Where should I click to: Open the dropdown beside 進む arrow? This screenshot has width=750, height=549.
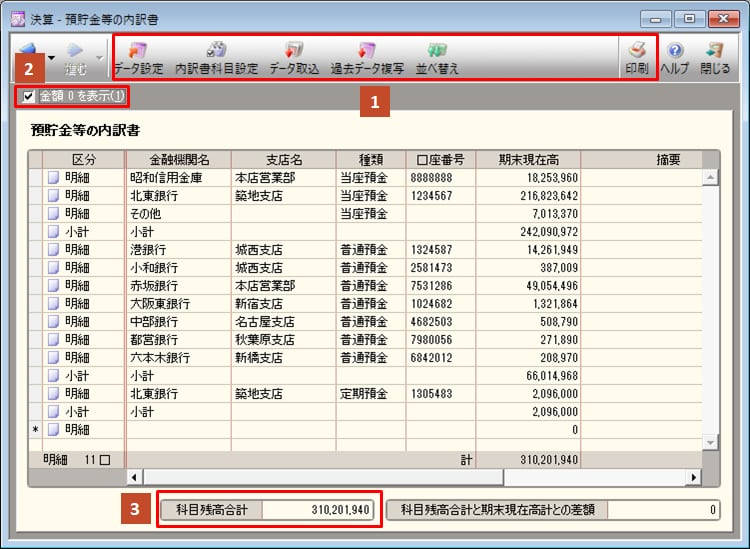99,58
